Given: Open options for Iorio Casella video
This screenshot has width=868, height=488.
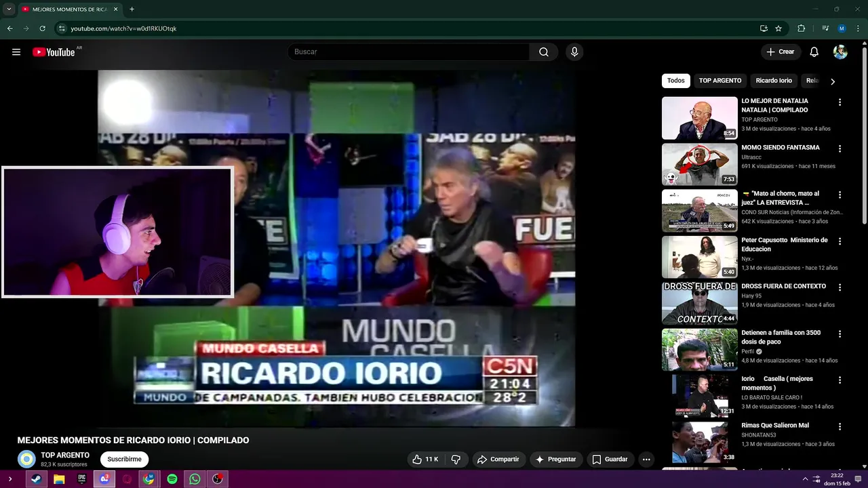Looking at the screenshot, I should click(840, 380).
